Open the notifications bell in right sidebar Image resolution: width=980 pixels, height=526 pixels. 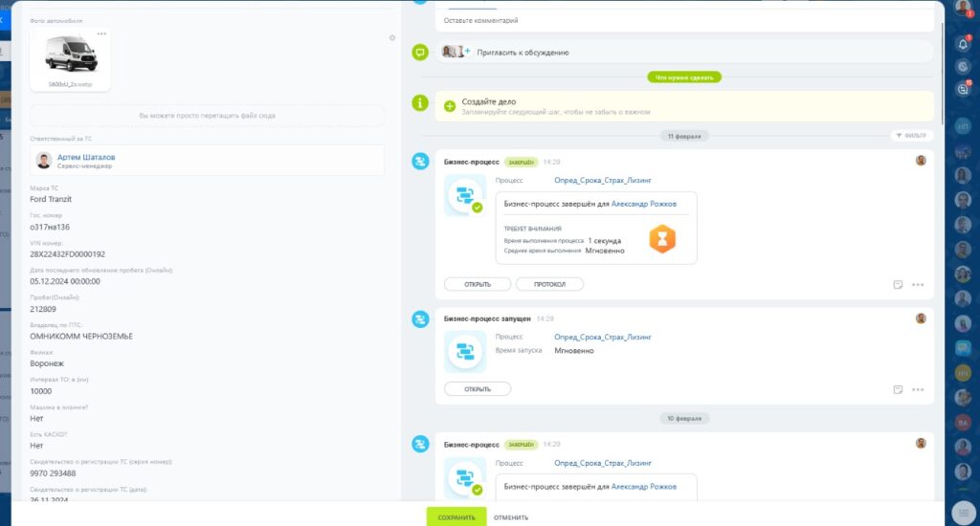tap(963, 43)
